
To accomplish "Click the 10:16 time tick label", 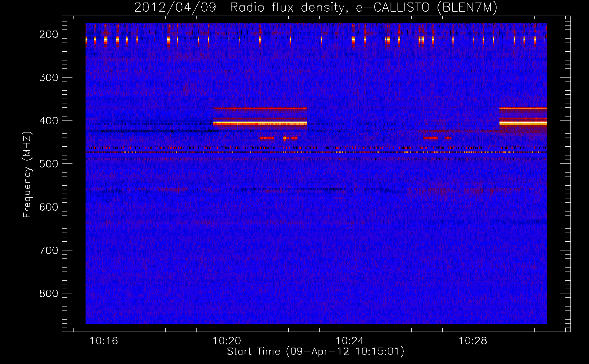I will click(104, 341).
